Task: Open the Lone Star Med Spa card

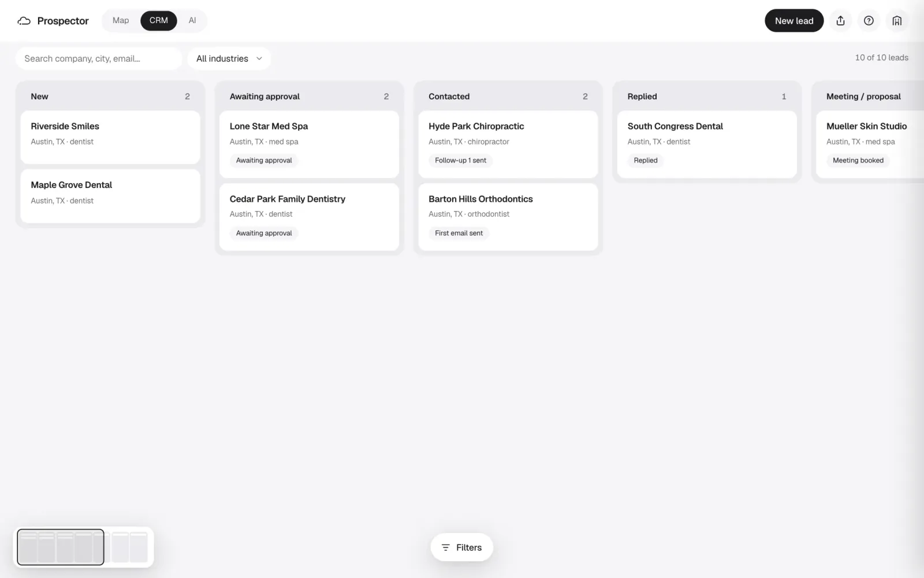Action: pos(309,144)
